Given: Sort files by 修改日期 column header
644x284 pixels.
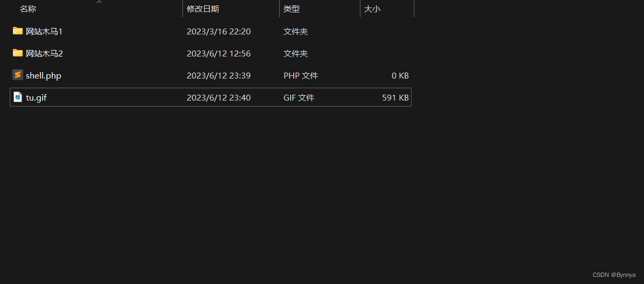Looking at the screenshot, I should (x=203, y=9).
